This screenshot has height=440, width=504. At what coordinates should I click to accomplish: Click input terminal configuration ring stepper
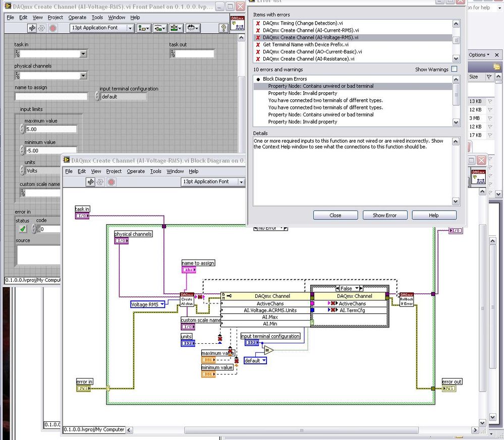[97, 96]
